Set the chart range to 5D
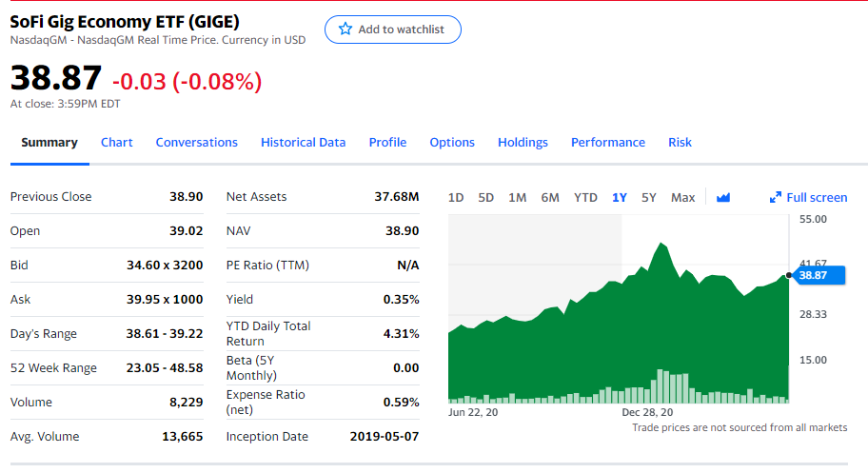Image resolution: width=868 pixels, height=473 pixels. pyautogui.click(x=486, y=198)
